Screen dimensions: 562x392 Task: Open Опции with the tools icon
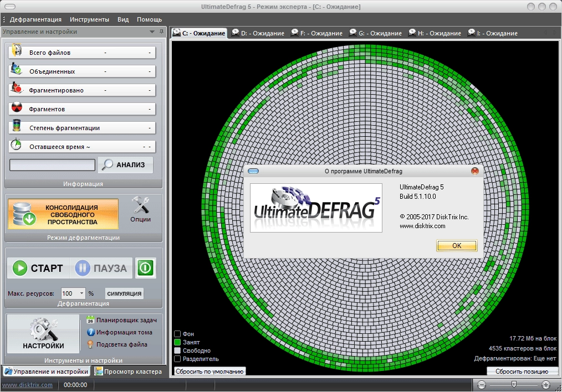(x=140, y=205)
